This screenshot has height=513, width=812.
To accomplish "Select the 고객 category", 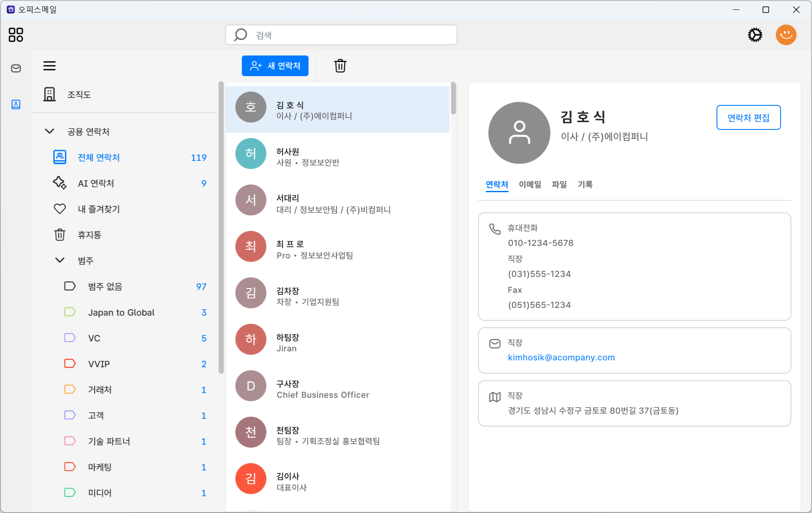I will (135, 415).
